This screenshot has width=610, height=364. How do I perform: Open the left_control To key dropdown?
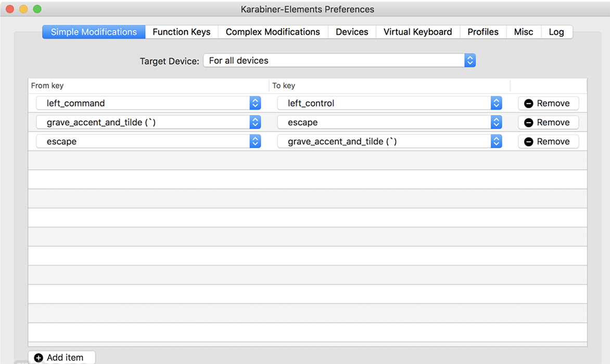[x=389, y=103]
